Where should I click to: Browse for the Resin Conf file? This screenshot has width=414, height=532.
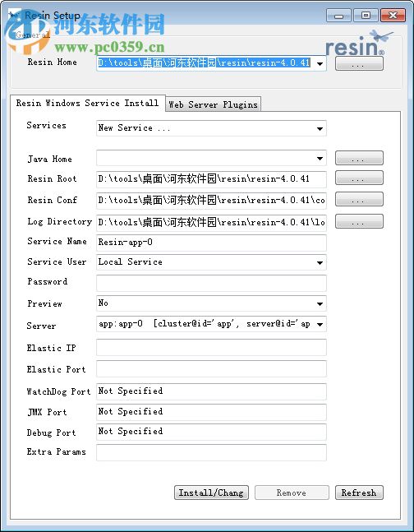[359, 199]
